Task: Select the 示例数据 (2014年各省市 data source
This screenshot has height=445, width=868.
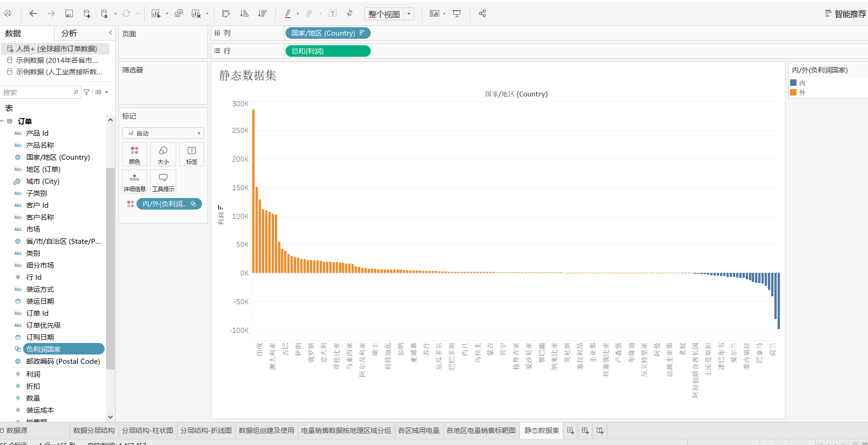Action: point(55,60)
